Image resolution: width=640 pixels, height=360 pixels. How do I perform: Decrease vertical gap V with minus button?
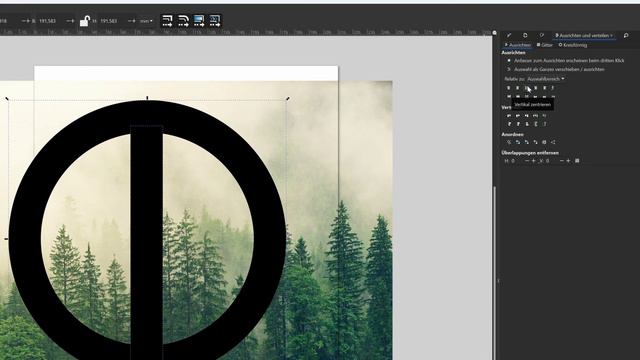[562, 161]
